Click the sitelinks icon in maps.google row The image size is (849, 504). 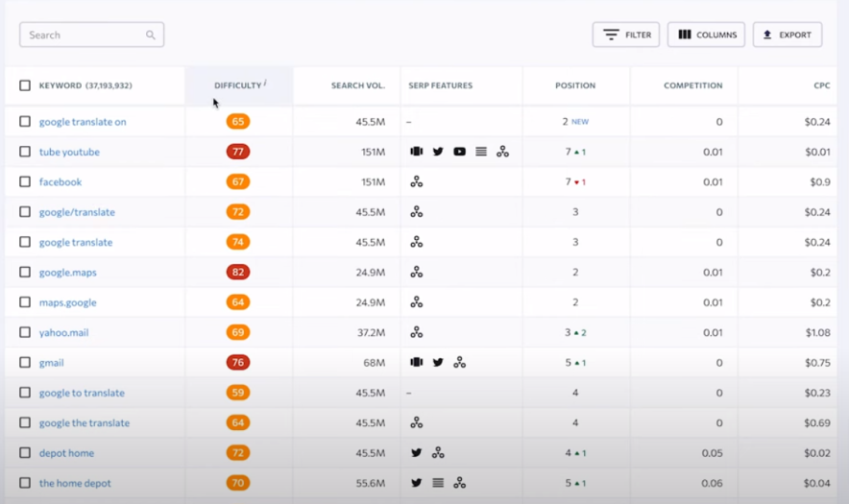tap(417, 302)
